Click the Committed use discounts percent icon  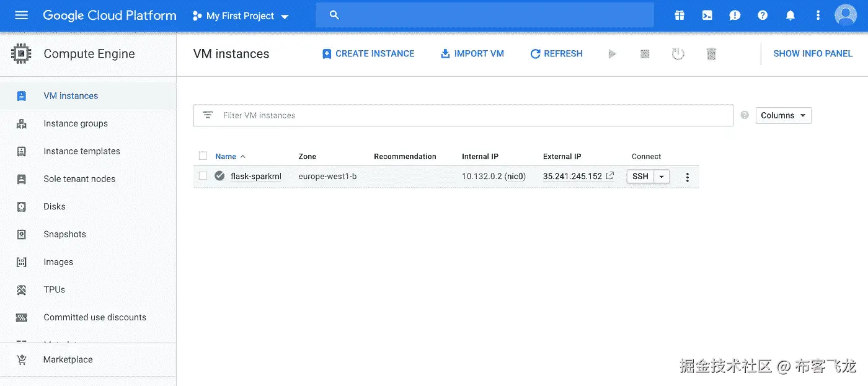click(x=22, y=317)
